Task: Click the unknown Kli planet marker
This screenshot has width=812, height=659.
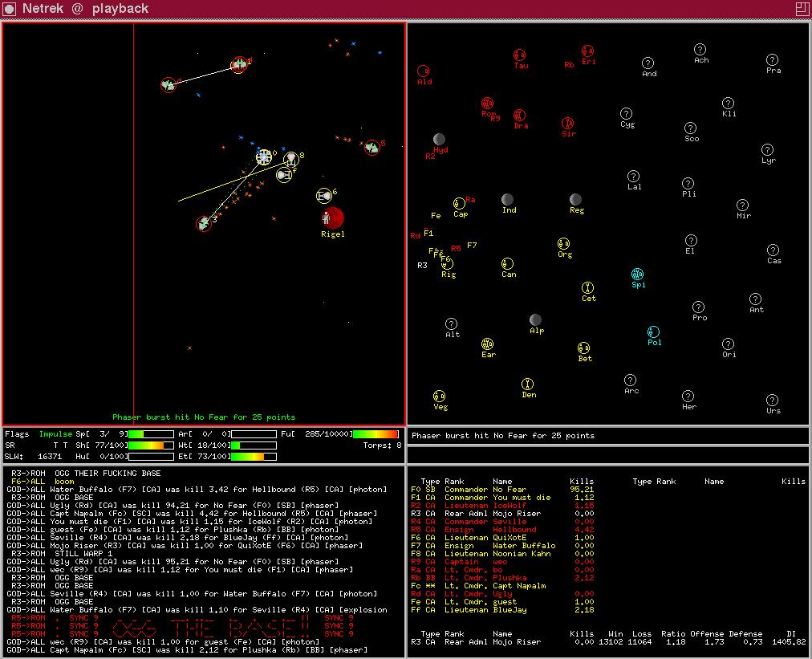Action: pyautogui.click(x=728, y=103)
